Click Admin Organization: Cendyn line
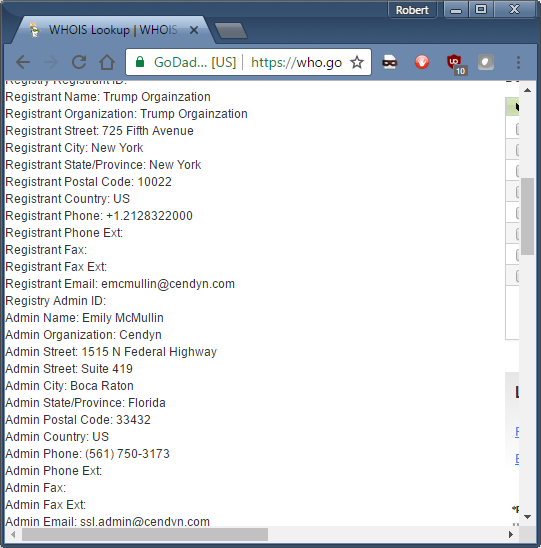Image resolution: width=541 pixels, height=548 pixels. pyautogui.click(x=83, y=335)
